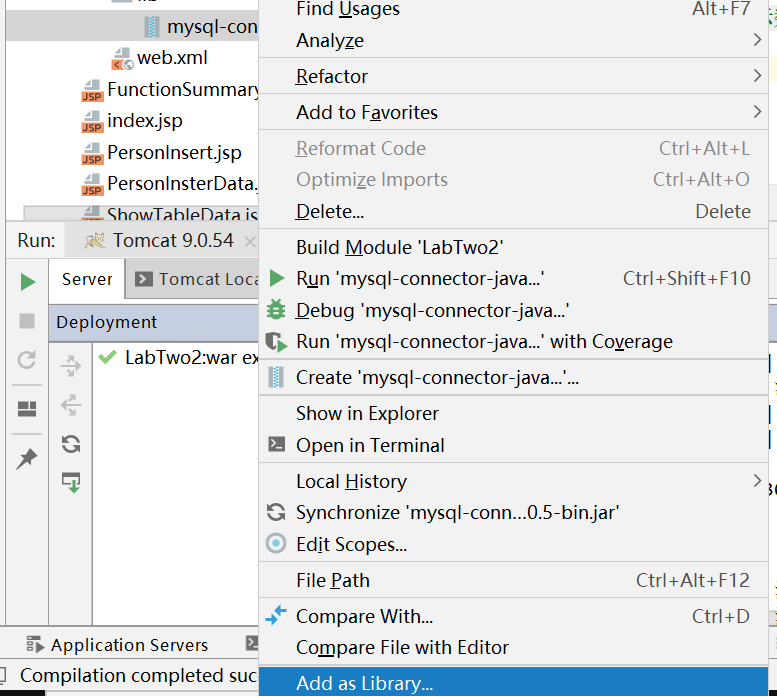Click the green Run button in Run panel

point(28,282)
